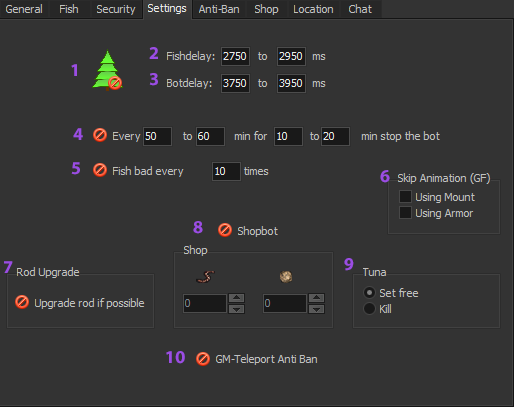The width and height of the screenshot is (514, 407).
Task: Open the Fish tab
Action: (x=69, y=9)
